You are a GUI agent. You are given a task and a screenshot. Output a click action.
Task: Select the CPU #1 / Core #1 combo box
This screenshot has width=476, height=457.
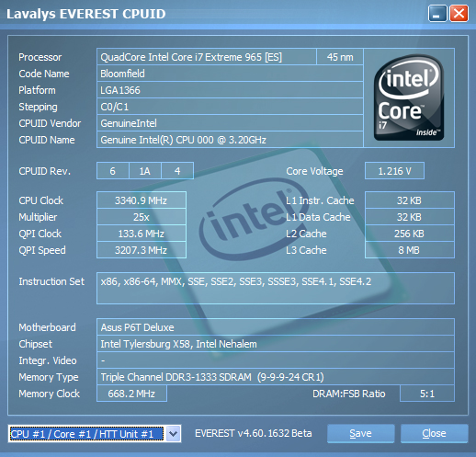click(x=95, y=434)
